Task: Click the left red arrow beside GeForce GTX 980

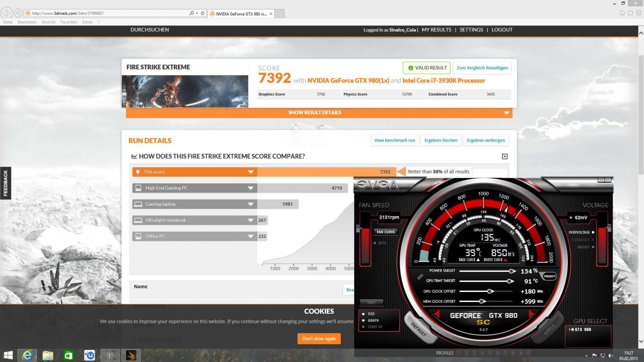Action: 437,314
